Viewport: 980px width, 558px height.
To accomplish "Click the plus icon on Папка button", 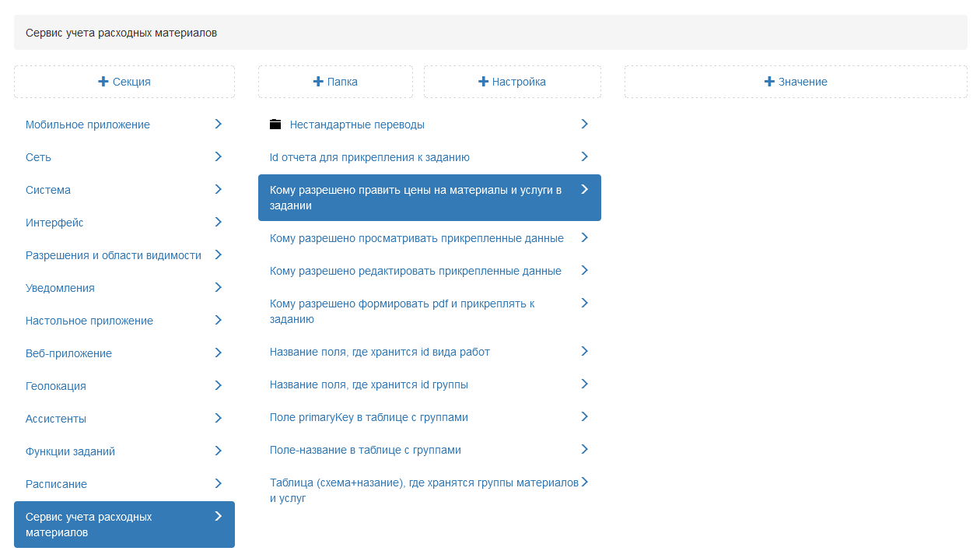I will (317, 82).
